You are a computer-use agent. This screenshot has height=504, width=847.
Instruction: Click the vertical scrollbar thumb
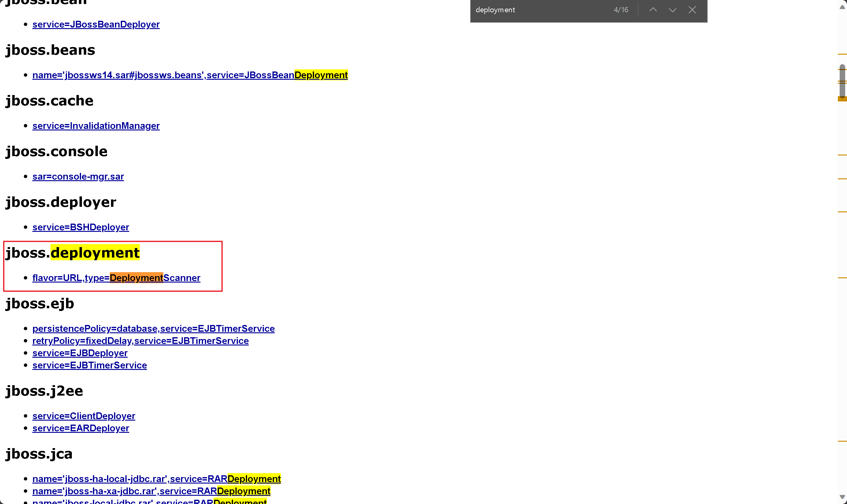point(842,81)
